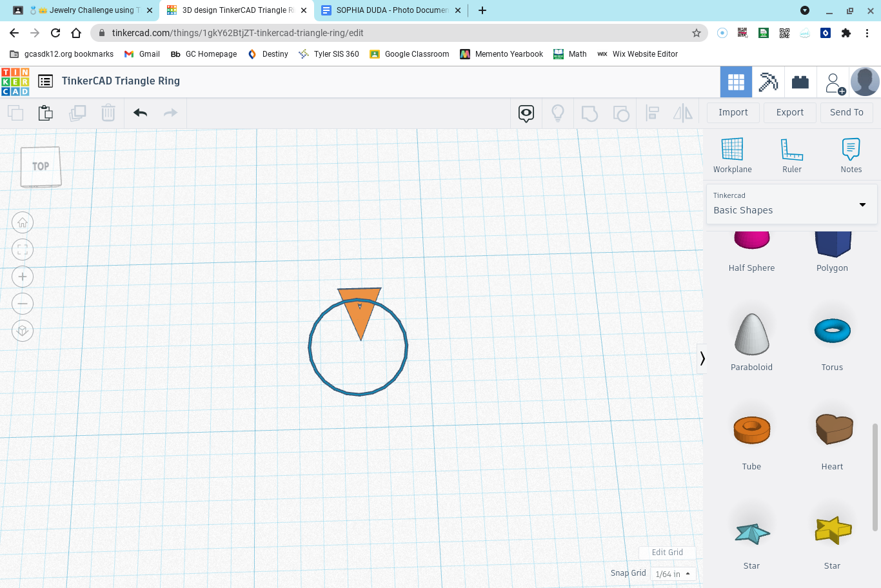Viewport: 881px width, 588px height.
Task: Select the Group tool in the toolbar
Action: tap(589, 113)
